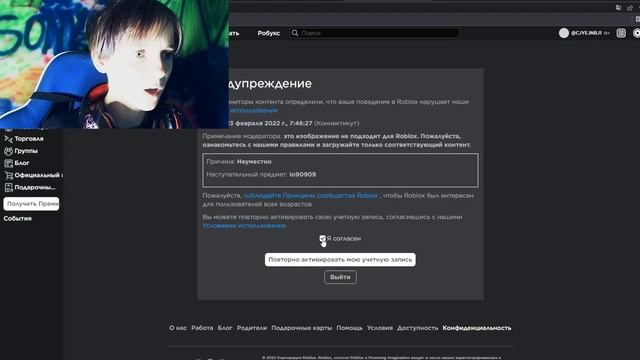Click the Условия footer link
The width and height of the screenshot is (640, 360).
coord(380,328)
